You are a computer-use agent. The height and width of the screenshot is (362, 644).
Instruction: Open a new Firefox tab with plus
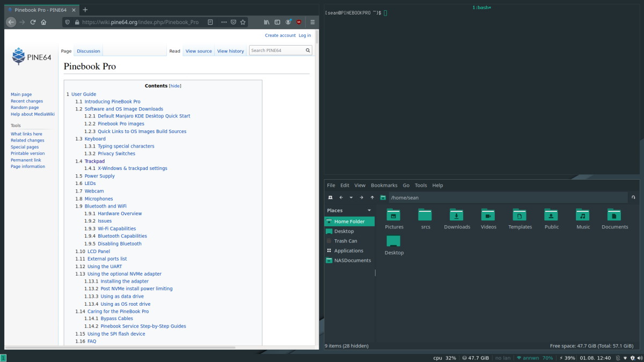[x=85, y=10]
